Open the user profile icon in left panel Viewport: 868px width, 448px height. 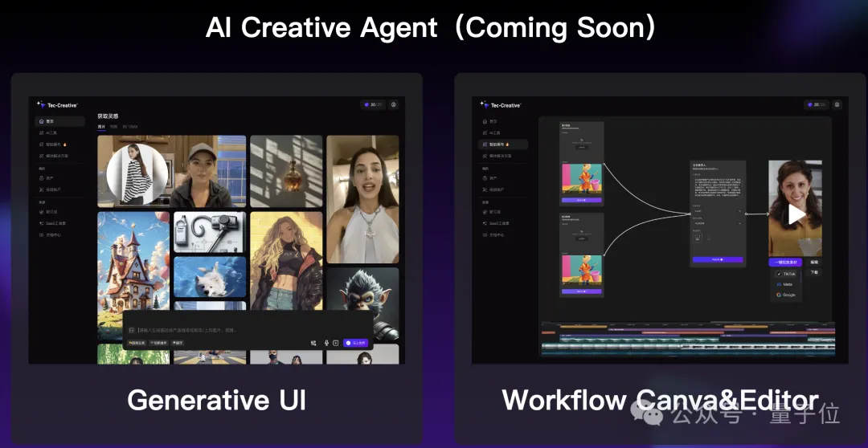[x=394, y=104]
